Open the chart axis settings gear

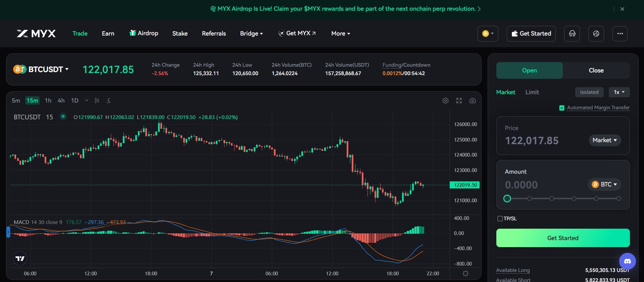click(465, 273)
